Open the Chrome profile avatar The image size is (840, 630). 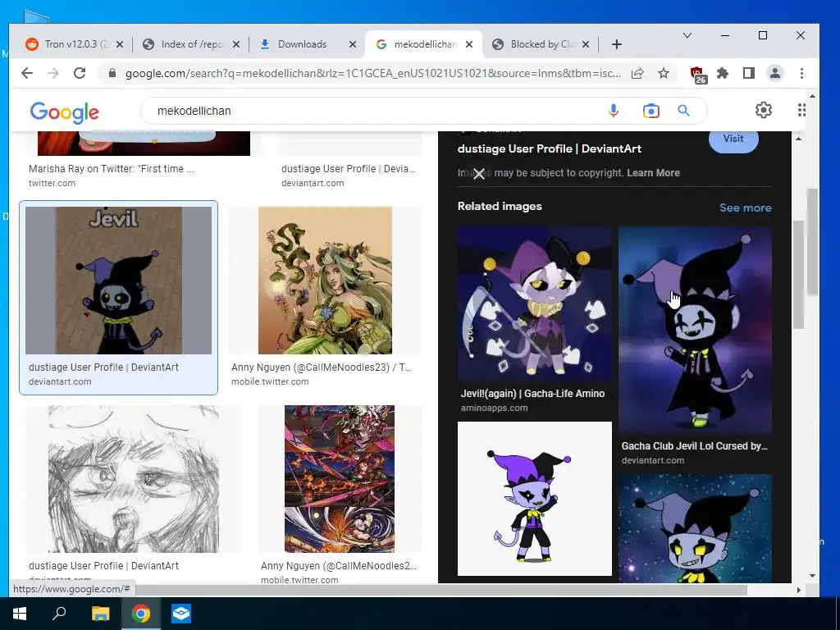coord(775,73)
